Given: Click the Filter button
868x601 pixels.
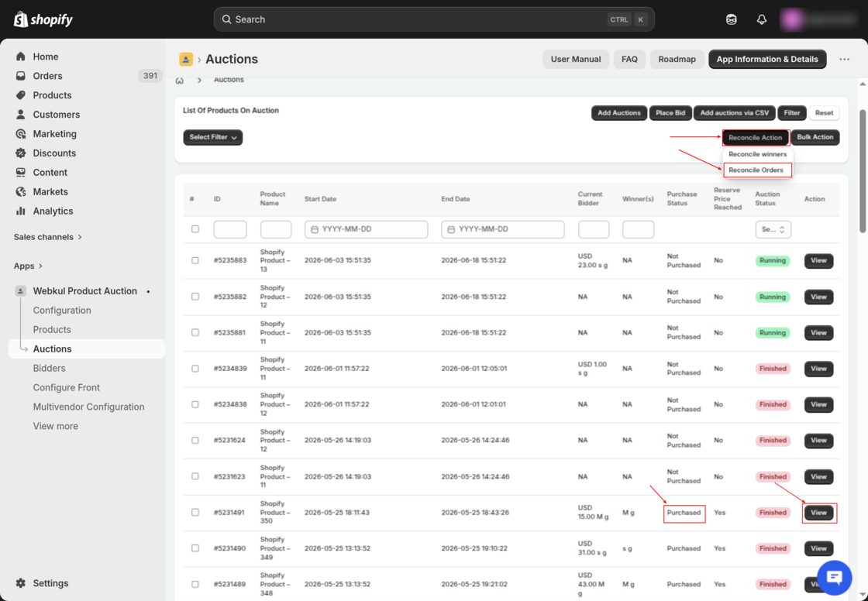Looking at the screenshot, I should [x=791, y=113].
